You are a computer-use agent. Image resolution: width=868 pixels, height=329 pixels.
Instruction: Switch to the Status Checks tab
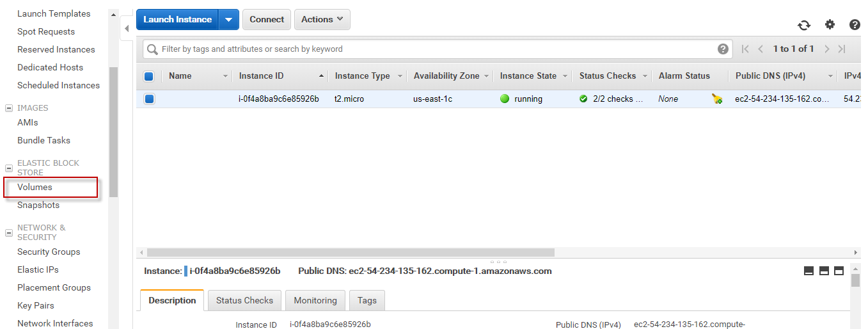pos(244,300)
